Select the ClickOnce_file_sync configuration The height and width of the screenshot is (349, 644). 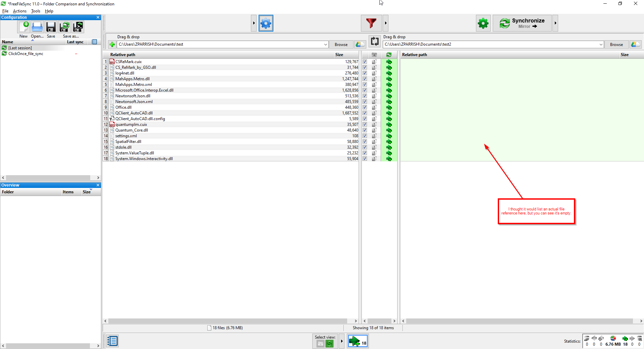26,54
